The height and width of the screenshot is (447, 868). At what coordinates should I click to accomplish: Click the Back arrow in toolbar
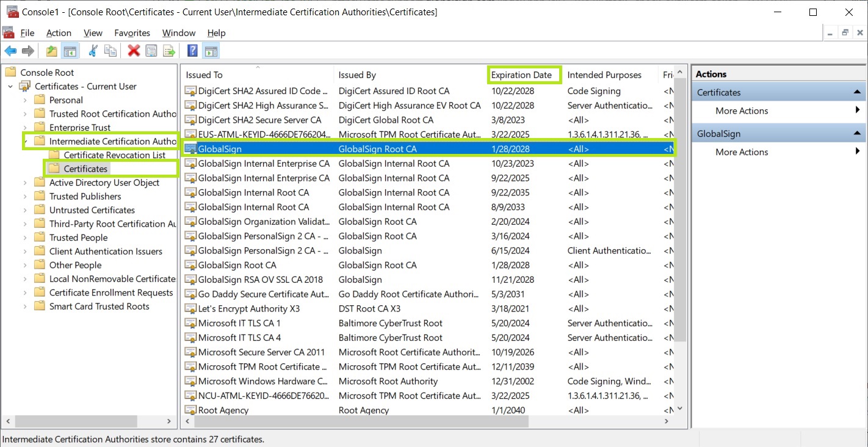pyautogui.click(x=10, y=51)
